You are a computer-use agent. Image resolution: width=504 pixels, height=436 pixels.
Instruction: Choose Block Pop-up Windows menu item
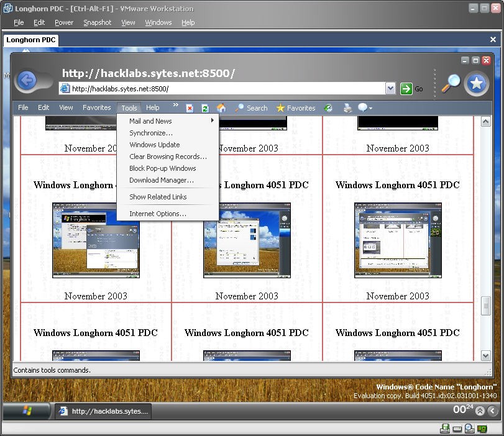click(x=162, y=168)
